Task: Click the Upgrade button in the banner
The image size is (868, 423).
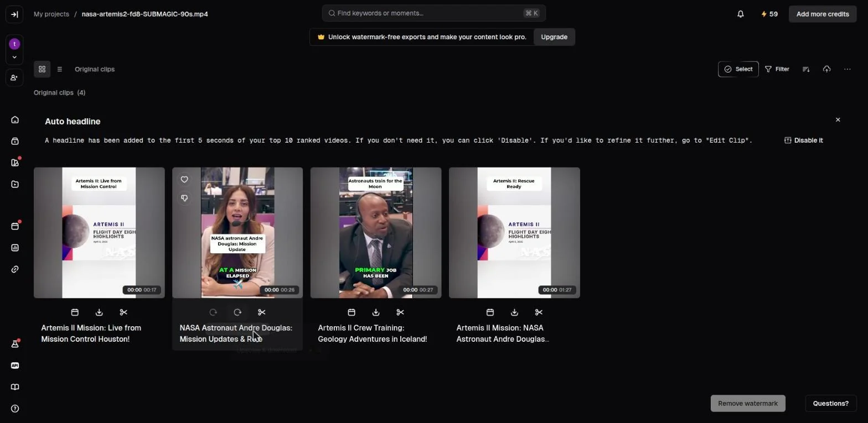Action: tap(554, 37)
